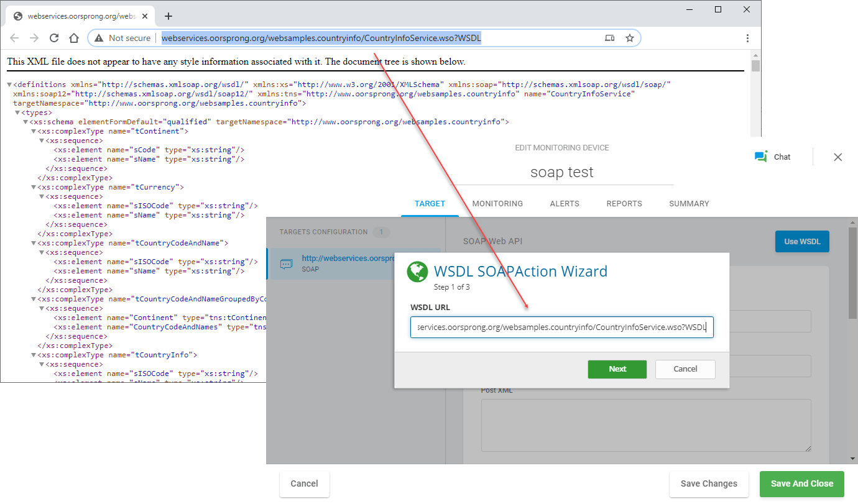Click Next in the WSDL SOAPAction Wizard

[617, 369]
